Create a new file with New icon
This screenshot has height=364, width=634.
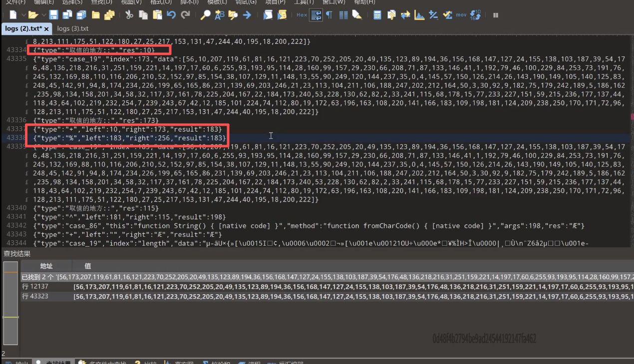pos(13,15)
